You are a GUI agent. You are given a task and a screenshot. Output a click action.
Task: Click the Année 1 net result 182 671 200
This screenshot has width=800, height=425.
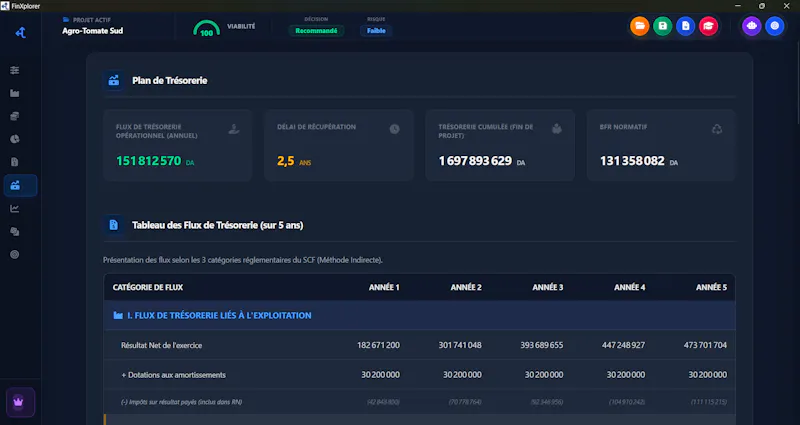(378, 345)
